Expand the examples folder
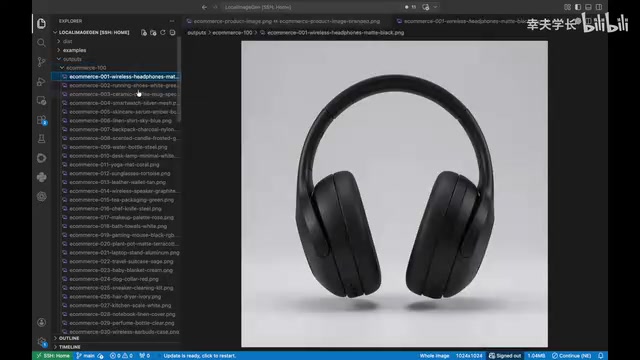Screen dimensions: 640x360 coord(74,50)
